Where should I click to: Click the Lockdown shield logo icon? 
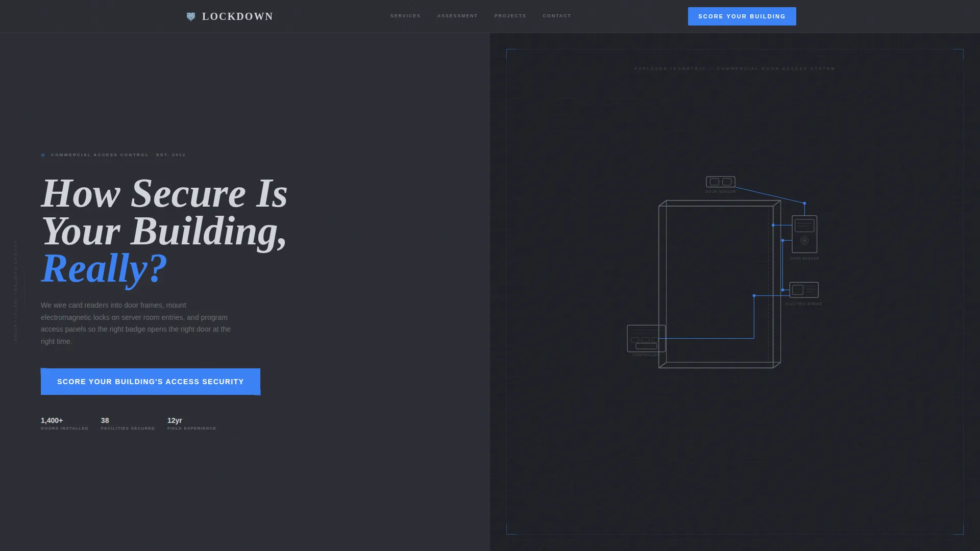click(191, 17)
